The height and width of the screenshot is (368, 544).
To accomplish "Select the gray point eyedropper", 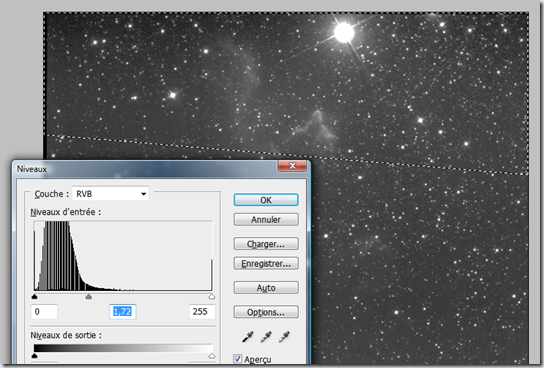I will coord(266,336).
